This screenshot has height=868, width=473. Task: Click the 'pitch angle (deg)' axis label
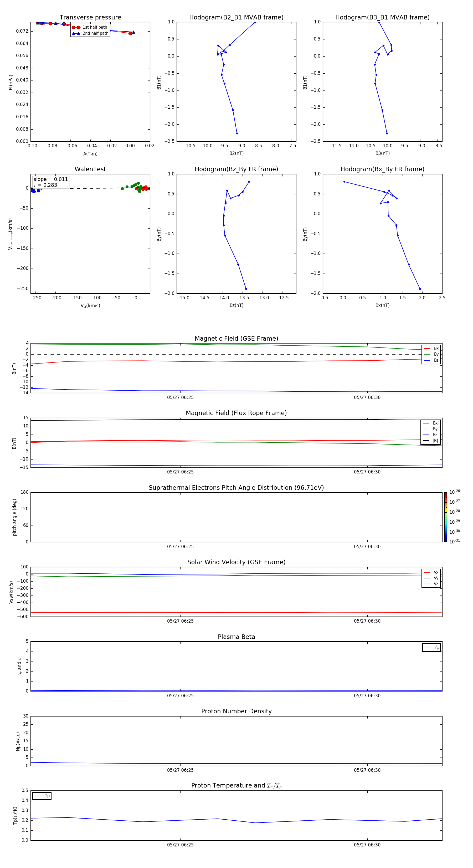pyautogui.click(x=14, y=517)
